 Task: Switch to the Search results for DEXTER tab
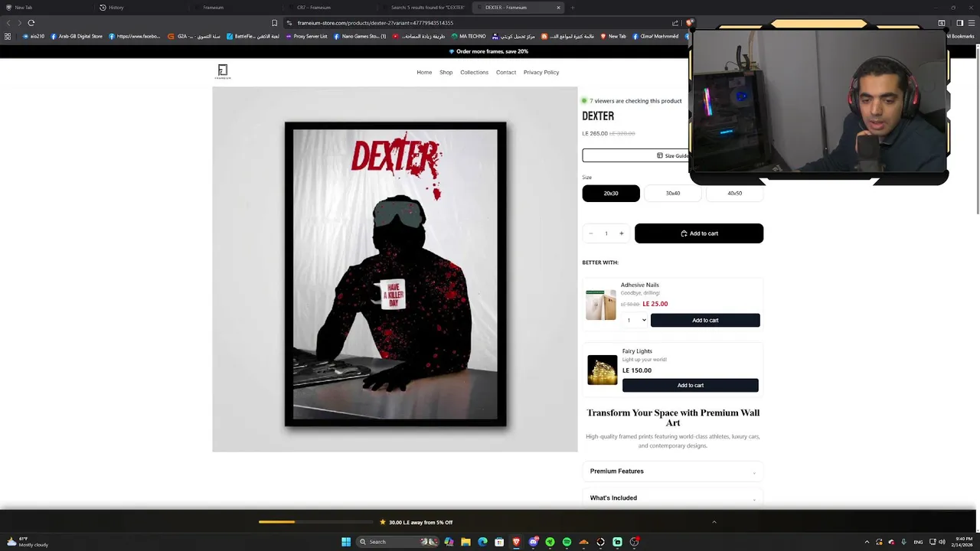423,8
